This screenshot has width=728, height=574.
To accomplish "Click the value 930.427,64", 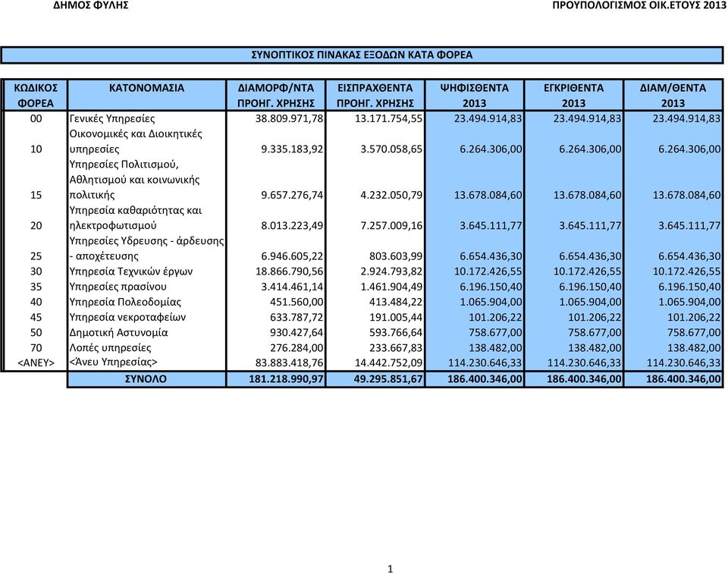I will click(297, 333).
